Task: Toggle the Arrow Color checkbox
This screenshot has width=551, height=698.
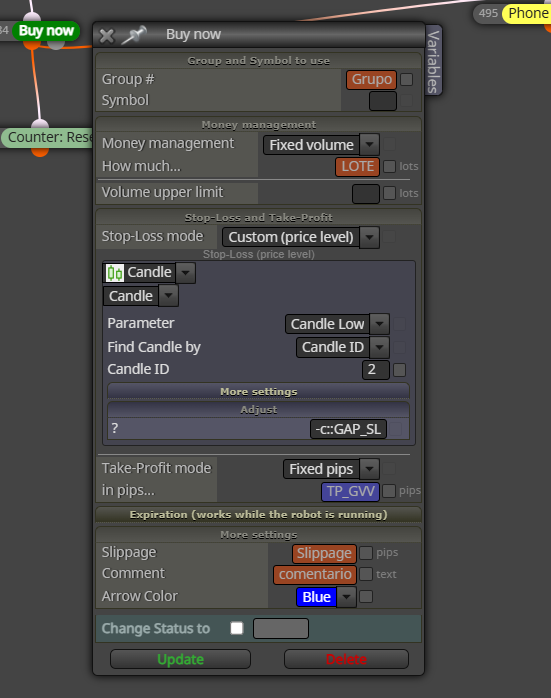Action: pyautogui.click(x=366, y=597)
